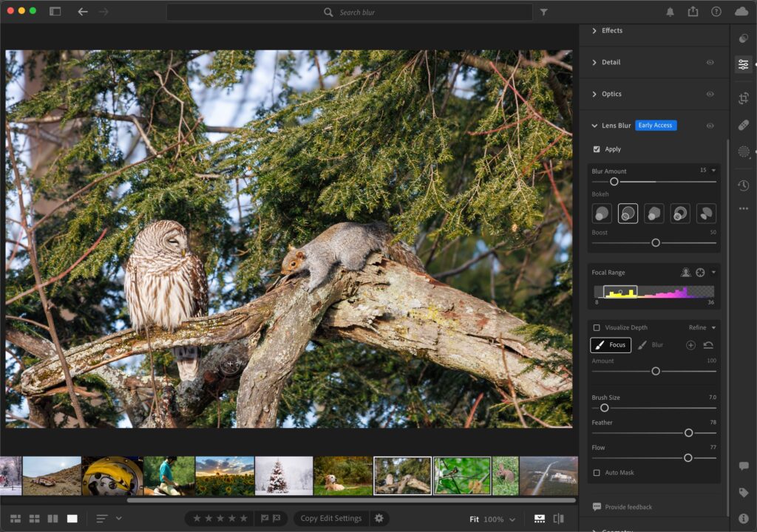Switch to square grid view

34,519
